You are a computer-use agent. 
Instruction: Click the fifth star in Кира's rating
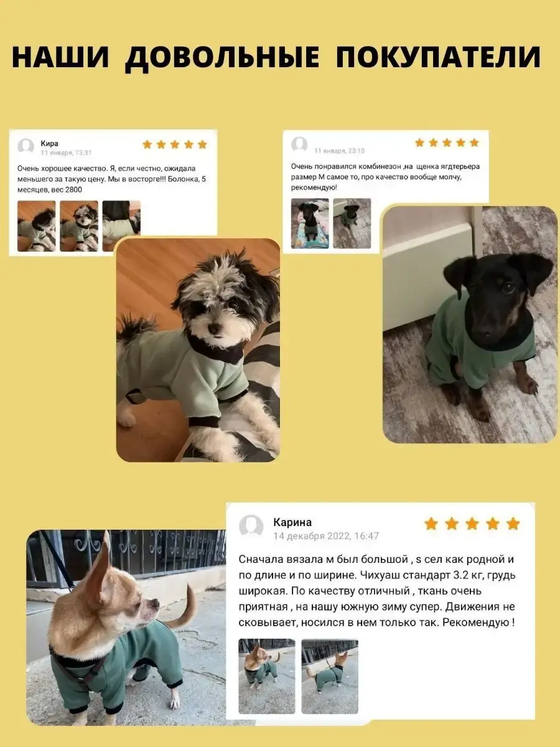click(202, 144)
